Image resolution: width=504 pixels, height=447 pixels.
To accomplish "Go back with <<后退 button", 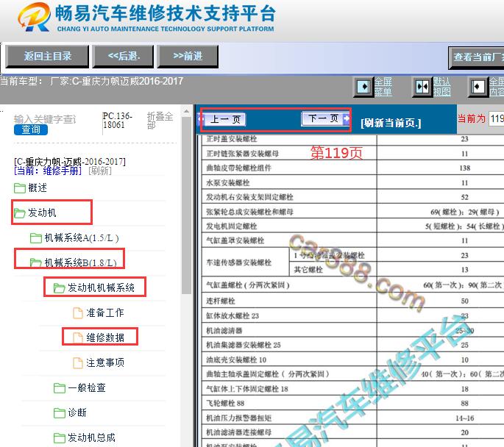I will (x=124, y=56).
